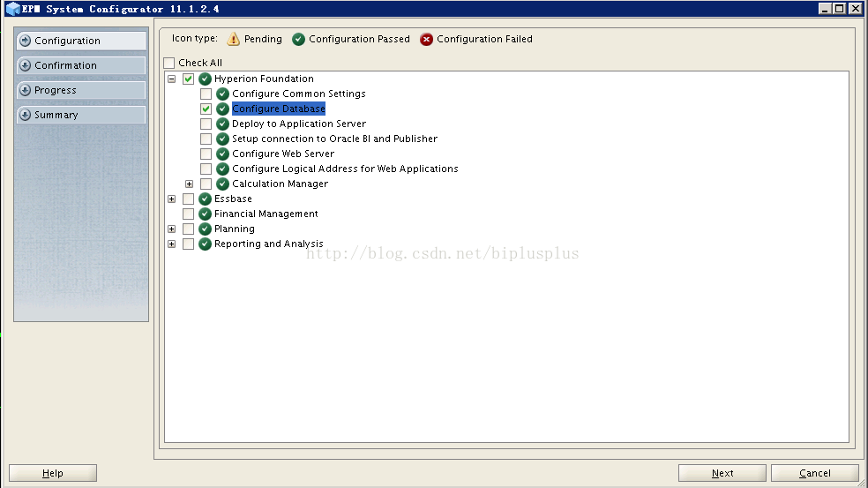
Task: Select the Configure Web Server label
Action: (283, 154)
